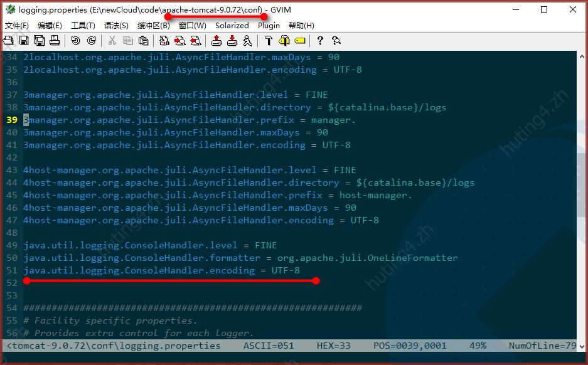Click line 46 4host-manager maxDays = 90

(190, 208)
